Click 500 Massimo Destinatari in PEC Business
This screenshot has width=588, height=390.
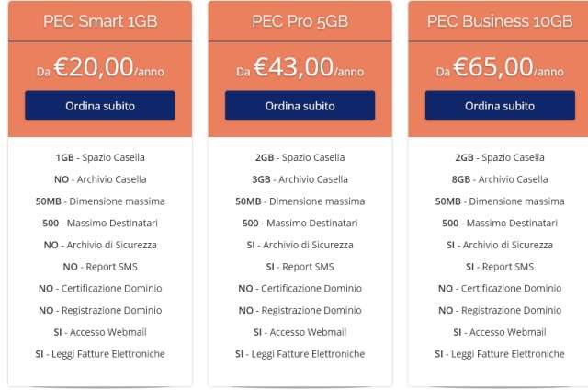pos(500,223)
